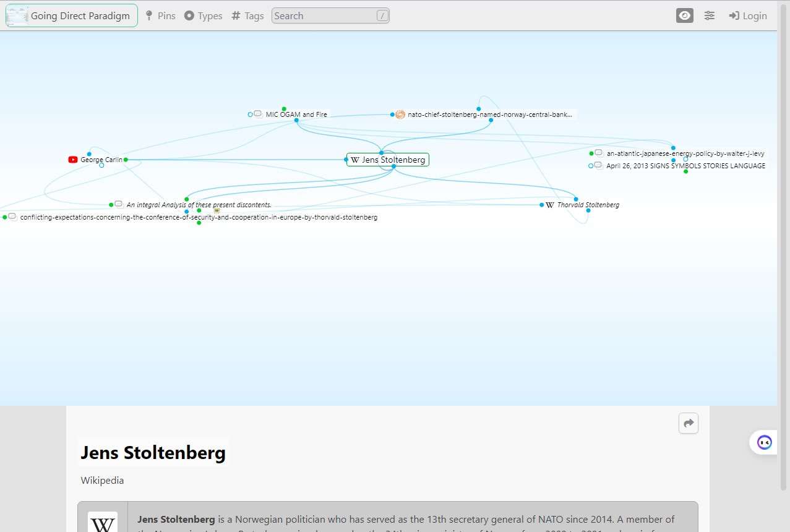
Task: Click the note icon beside conflicting-expectations node
Action: pyautogui.click(x=12, y=217)
